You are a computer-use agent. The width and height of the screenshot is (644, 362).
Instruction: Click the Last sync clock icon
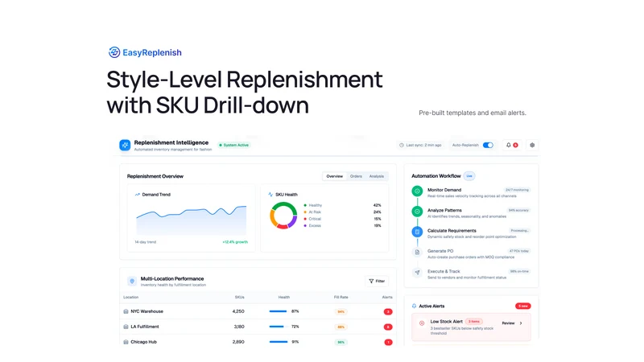click(x=402, y=145)
